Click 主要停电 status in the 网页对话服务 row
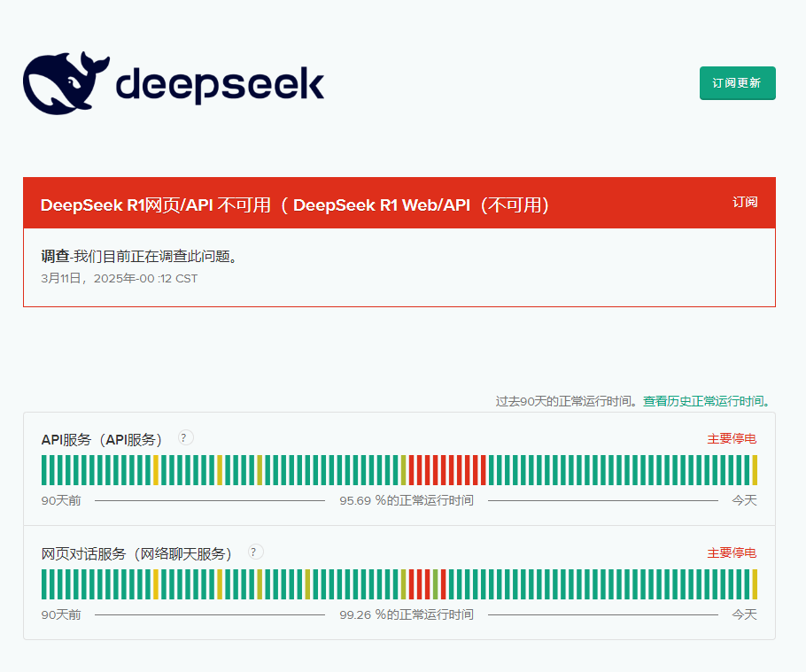This screenshot has height=672, width=806. click(732, 553)
